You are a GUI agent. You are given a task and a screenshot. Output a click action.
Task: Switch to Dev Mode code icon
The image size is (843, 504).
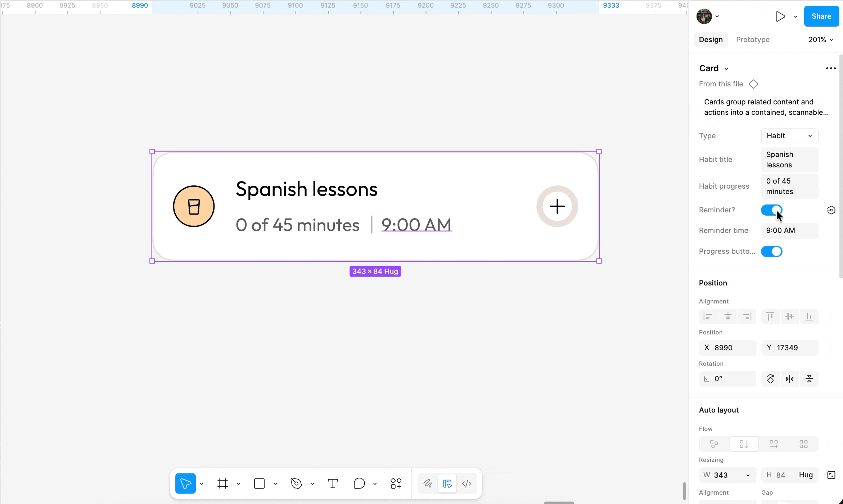tap(466, 483)
